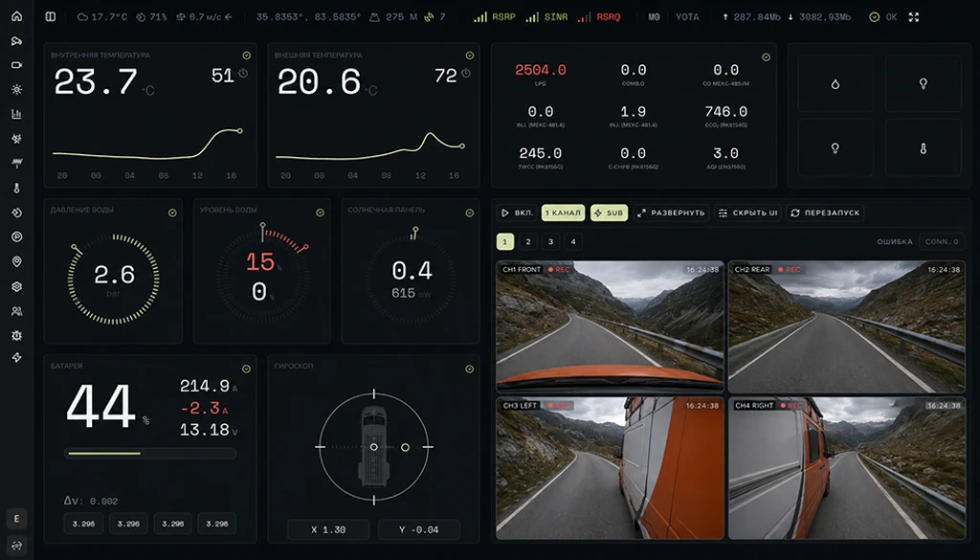Toggle the thermometer heater switch tile
Image resolution: width=980 pixels, height=560 pixels.
point(924,148)
